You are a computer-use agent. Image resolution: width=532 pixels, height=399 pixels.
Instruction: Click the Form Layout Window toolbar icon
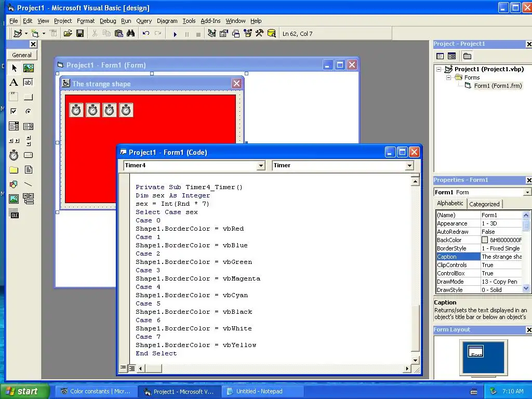(x=236, y=34)
